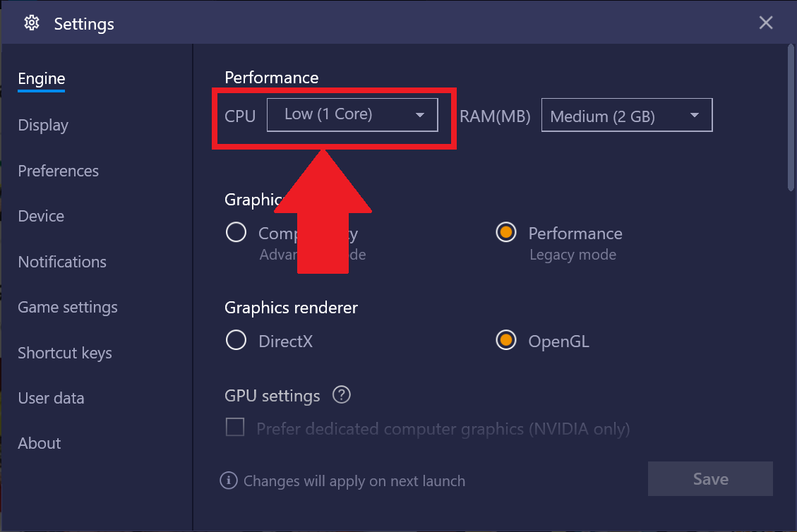Click the vertical scrollbar on right edge
This screenshot has width=797, height=532.
791,118
